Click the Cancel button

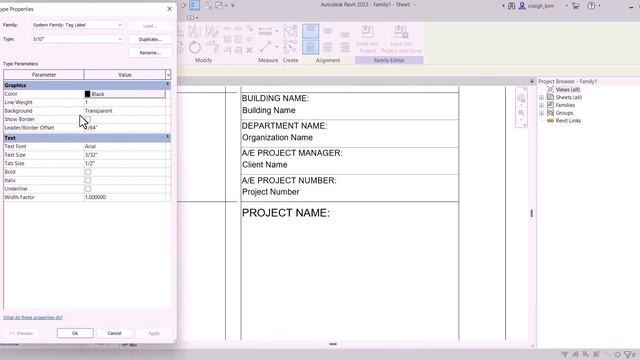[x=114, y=333]
